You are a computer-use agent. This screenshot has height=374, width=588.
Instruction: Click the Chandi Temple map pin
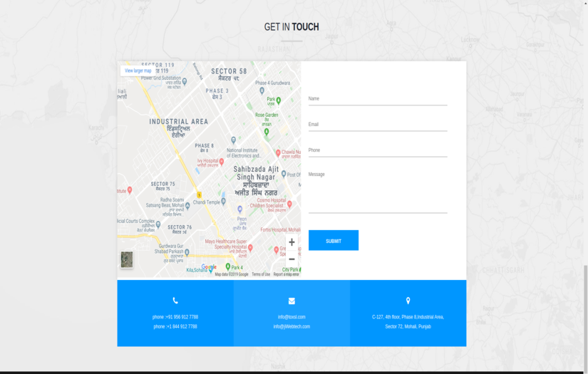click(x=224, y=201)
